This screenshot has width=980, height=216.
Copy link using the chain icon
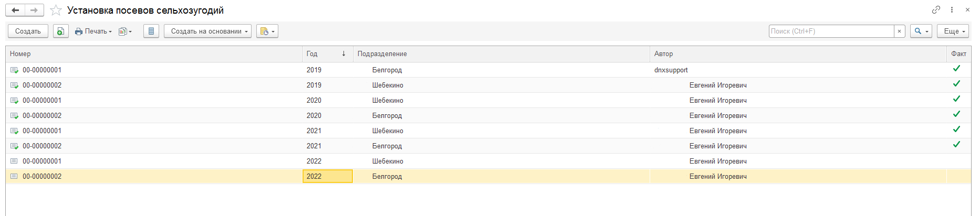(x=936, y=10)
